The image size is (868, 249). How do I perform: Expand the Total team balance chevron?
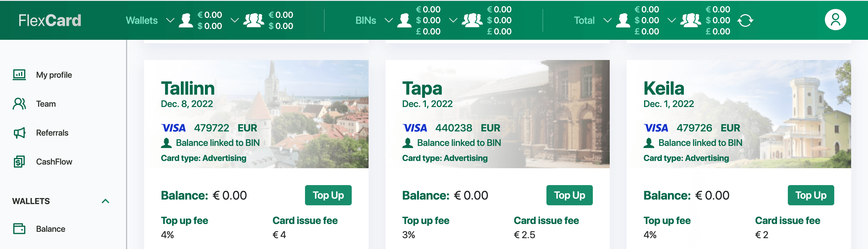click(671, 20)
